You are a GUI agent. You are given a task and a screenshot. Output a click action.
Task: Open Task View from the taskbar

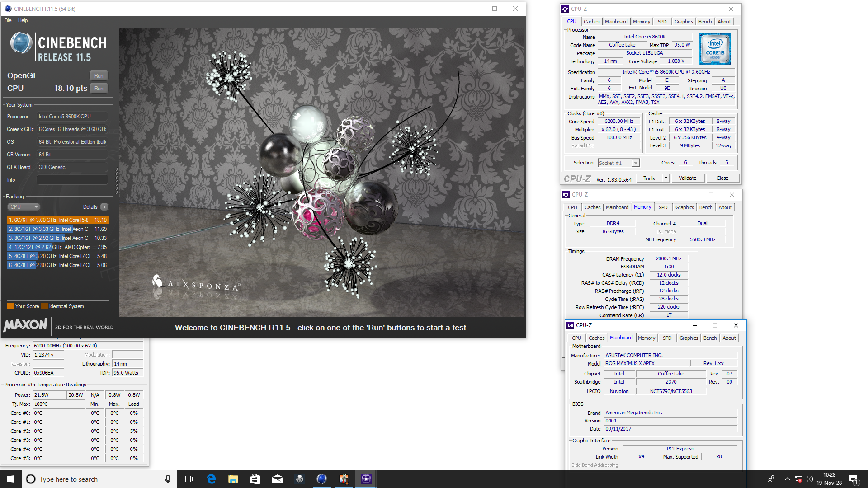point(188,479)
